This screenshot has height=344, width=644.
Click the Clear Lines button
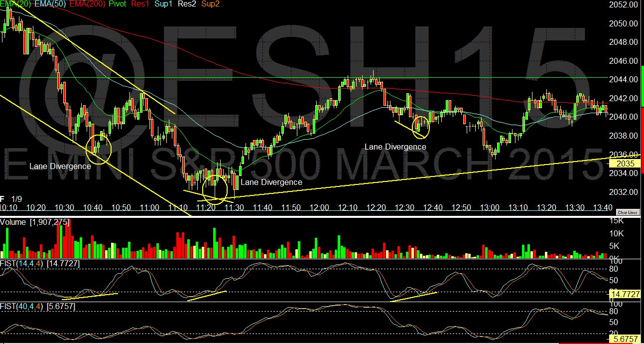pyautogui.click(x=627, y=212)
